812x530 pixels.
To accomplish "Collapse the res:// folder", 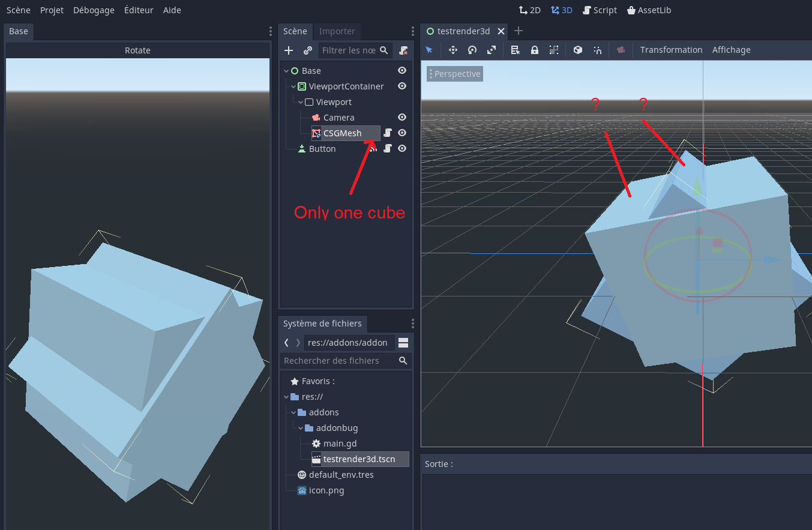I will pyautogui.click(x=286, y=397).
